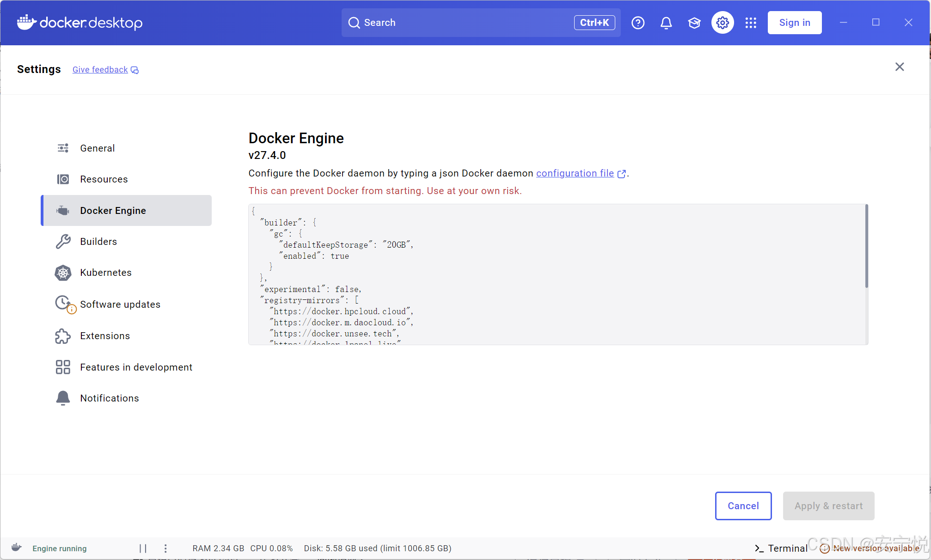931x560 pixels.
Task: Open the Terminal from status bar
Action: tap(781, 548)
